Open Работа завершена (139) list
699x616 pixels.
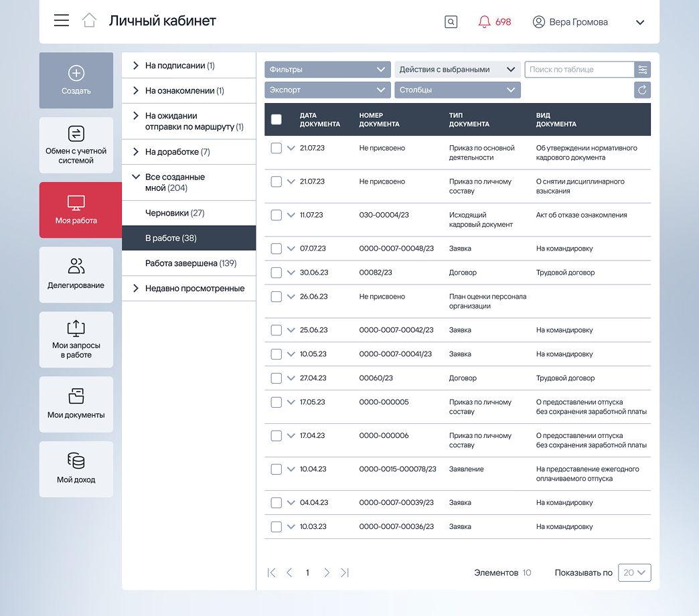(x=190, y=263)
